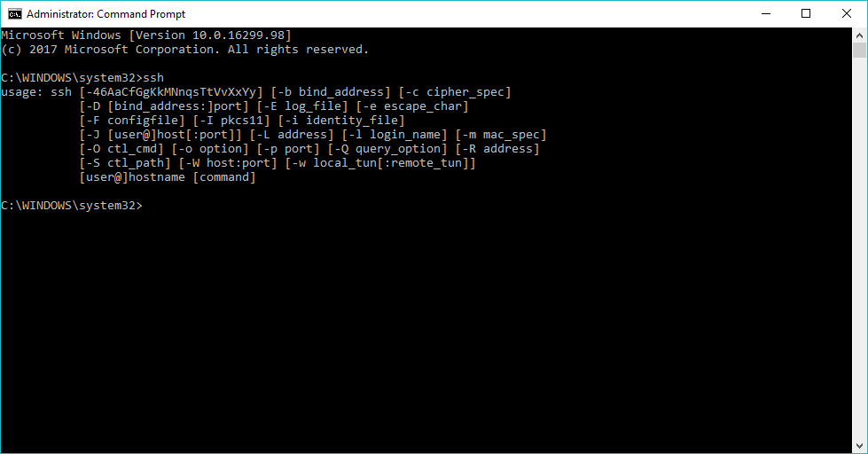
Task: Click the 'Administrator: Command Prompt' title text
Action: 106,14
